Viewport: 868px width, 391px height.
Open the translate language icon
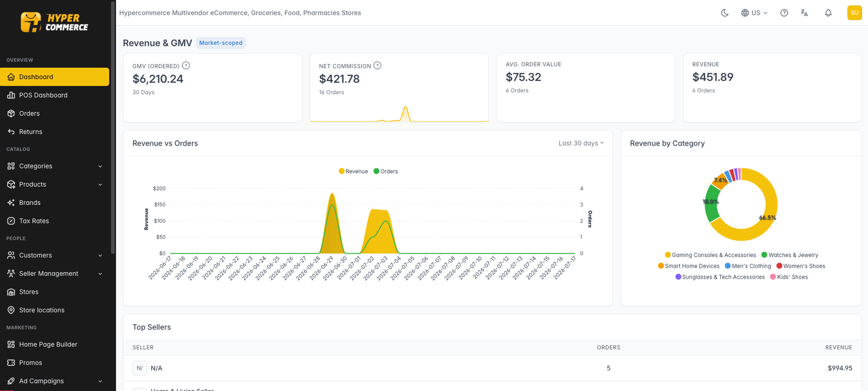[805, 12]
